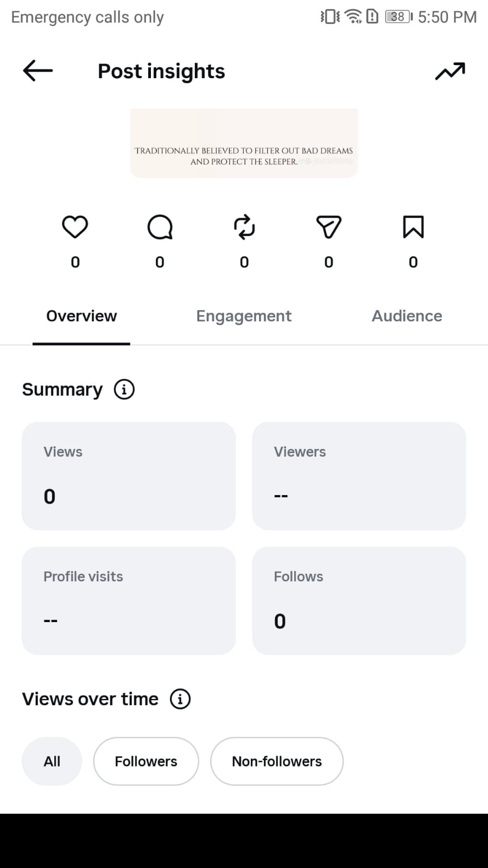Select the Followers filter chip
This screenshot has height=868, width=488.
[146, 761]
